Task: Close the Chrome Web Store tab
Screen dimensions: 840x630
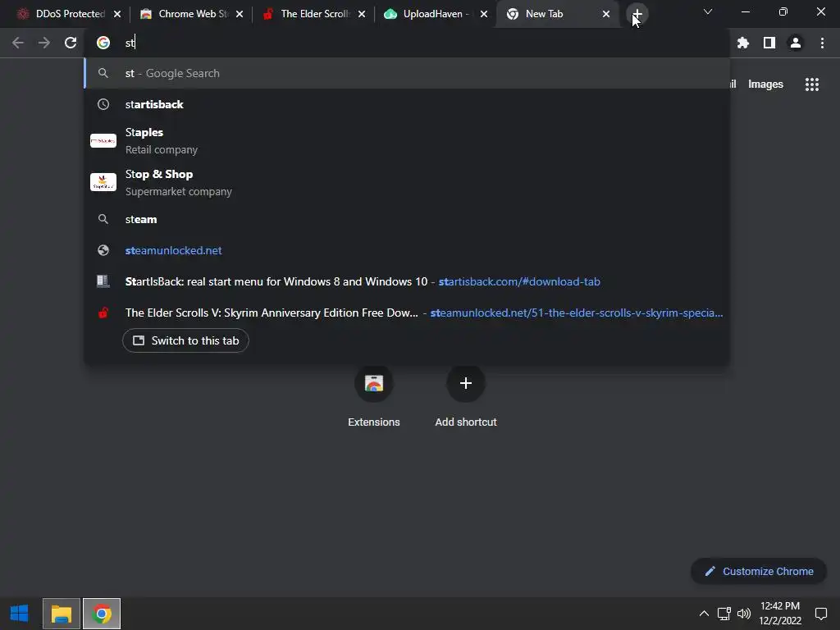Action: [x=240, y=14]
